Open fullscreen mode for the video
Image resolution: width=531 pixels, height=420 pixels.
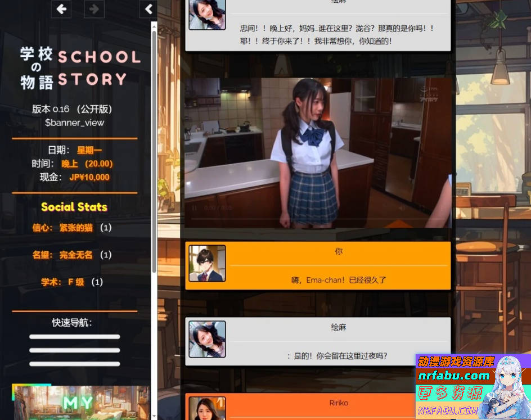443,208
